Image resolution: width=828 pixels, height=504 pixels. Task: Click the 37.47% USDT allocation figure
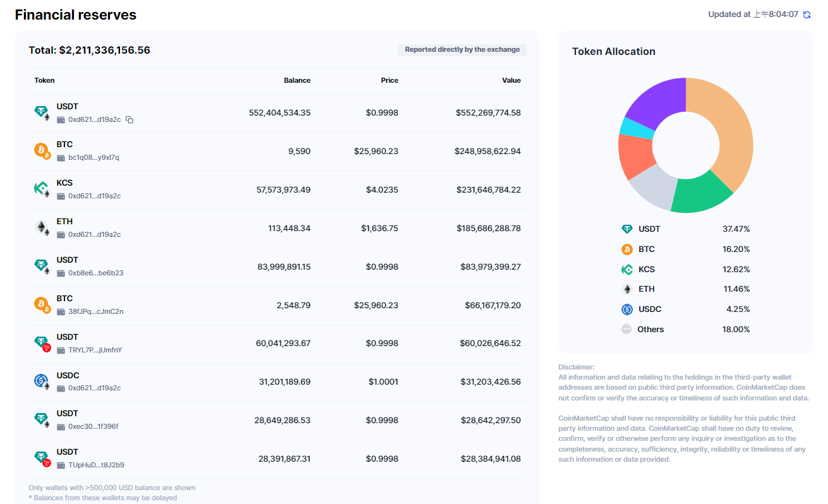[736, 229]
